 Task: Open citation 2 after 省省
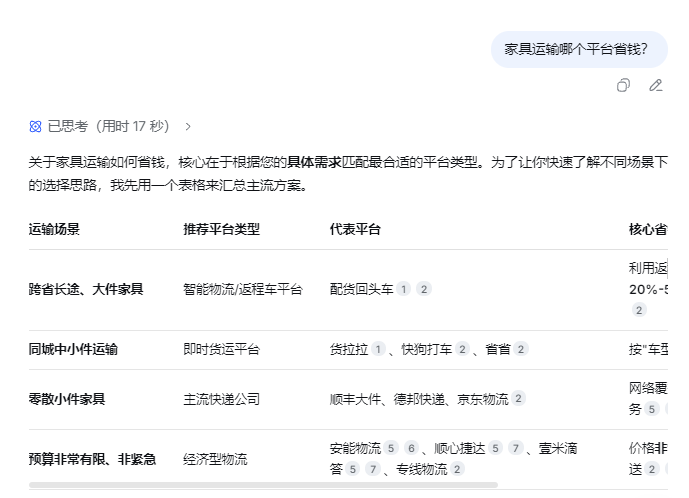521,349
